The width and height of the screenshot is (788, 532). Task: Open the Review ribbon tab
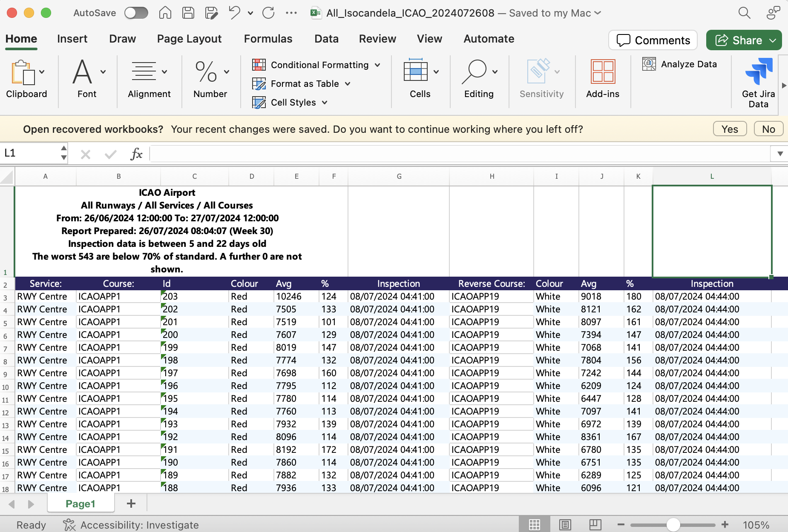[377, 39]
